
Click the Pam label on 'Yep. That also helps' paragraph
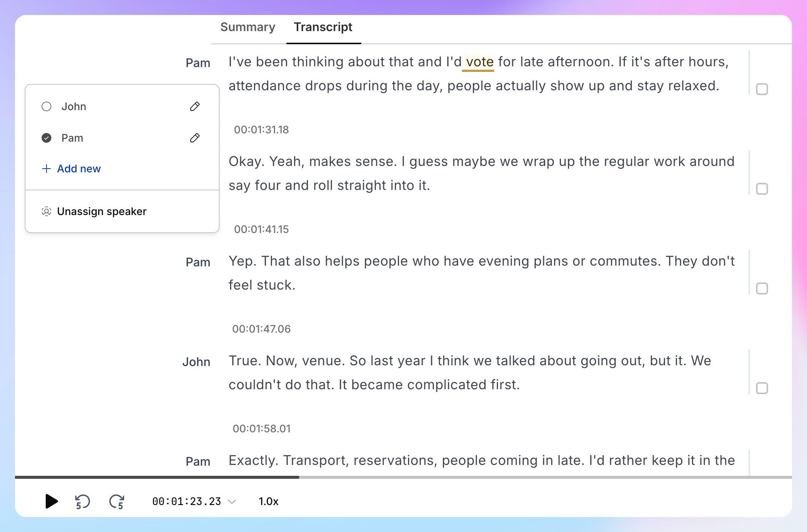(198, 262)
